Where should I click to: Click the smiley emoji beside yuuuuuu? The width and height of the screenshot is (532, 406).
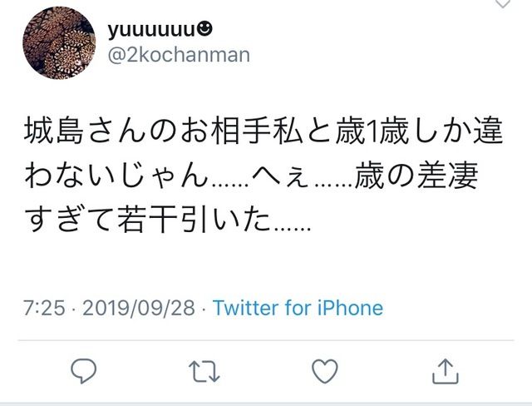coord(204,29)
